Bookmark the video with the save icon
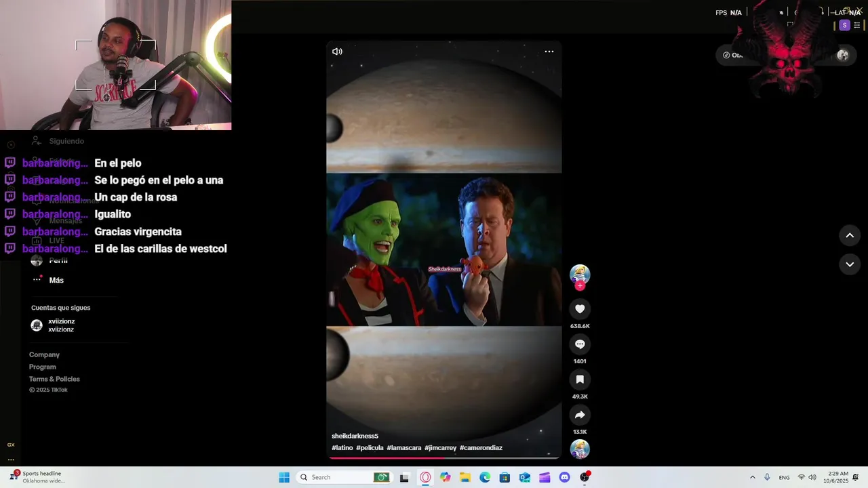 click(x=580, y=380)
